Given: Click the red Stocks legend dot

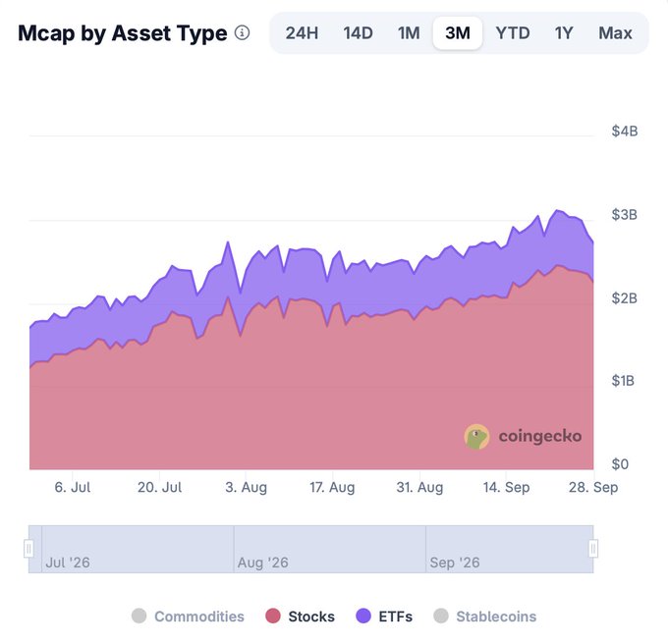Looking at the screenshot, I should (x=273, y=616).
